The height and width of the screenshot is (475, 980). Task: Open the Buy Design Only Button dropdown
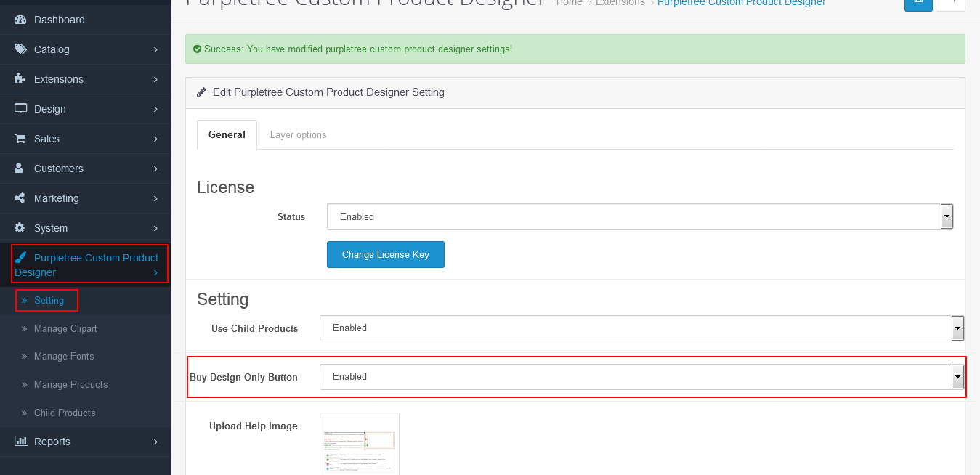coord(641,377)
